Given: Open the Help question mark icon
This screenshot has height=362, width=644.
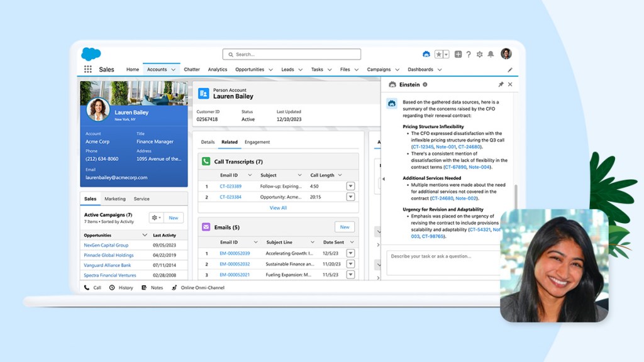Looking at the screenshot, I should [469, 54].
